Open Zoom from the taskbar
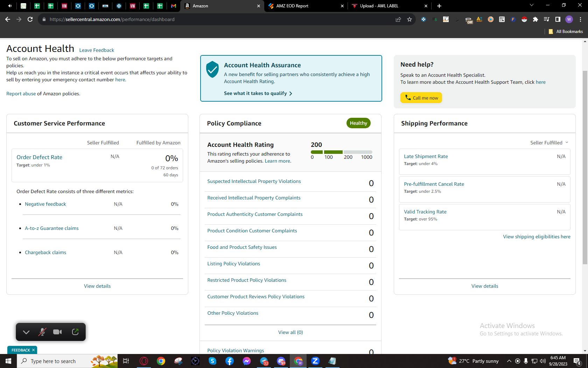Screen dimensions: 588x368 point(315,361)
